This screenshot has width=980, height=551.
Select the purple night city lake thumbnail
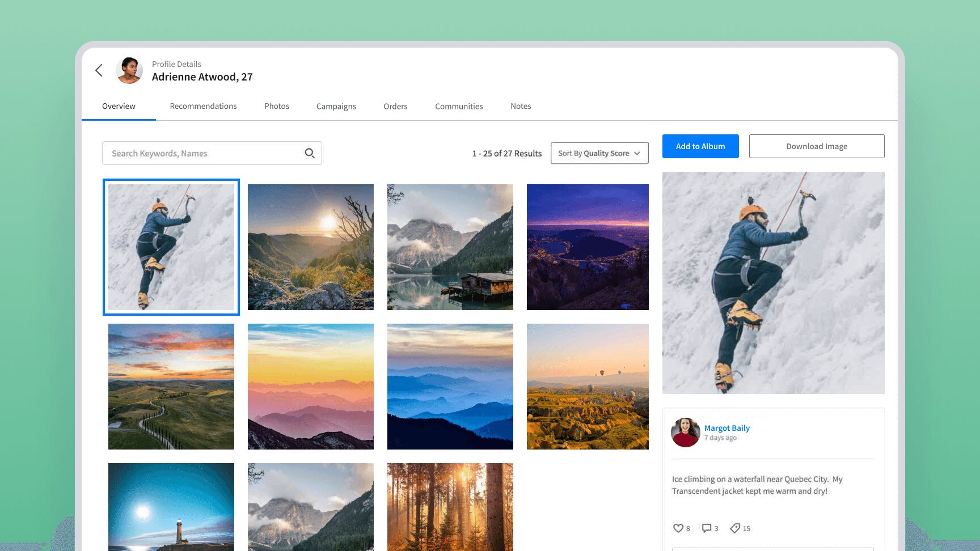pyautogui.click(x=588, y=247)
